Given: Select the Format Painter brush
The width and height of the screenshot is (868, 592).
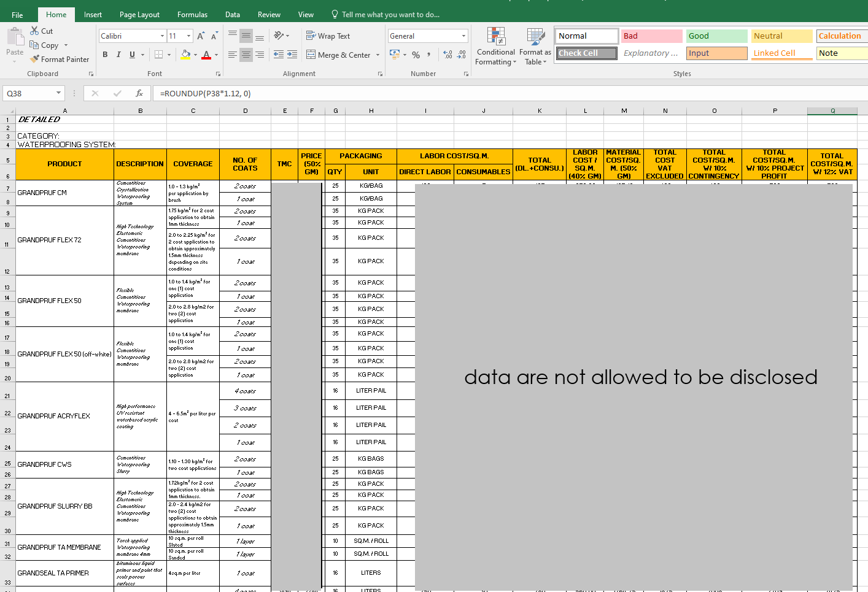Looking at the screenshot, I should click(x=34, y=59).
